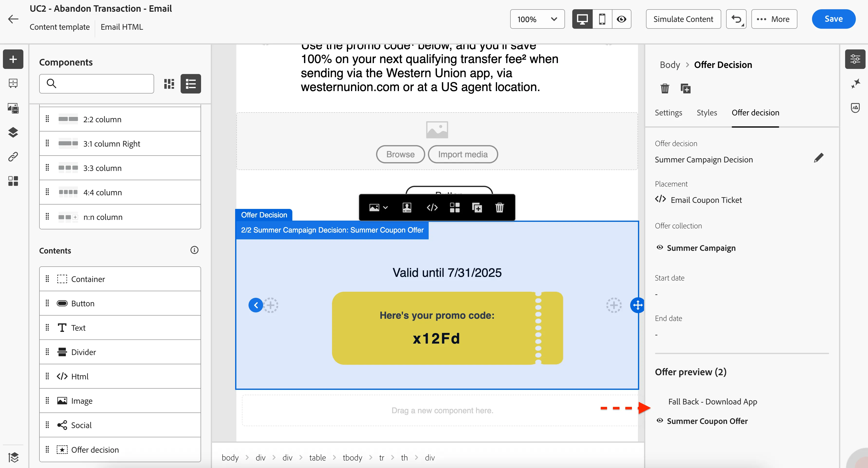Switch to the Settings tab
The height and width of the screenshot is (468, 868).
(668, 112)
